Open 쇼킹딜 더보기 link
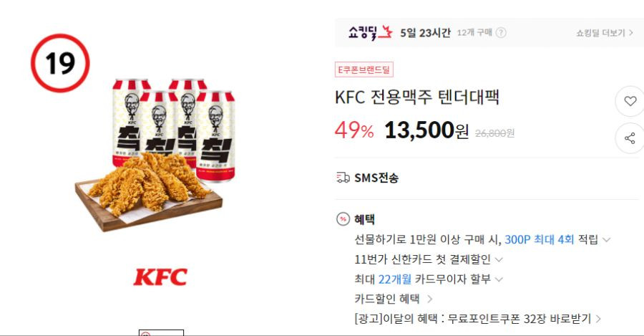Screen dimensions: 644x336 point(604,33)
